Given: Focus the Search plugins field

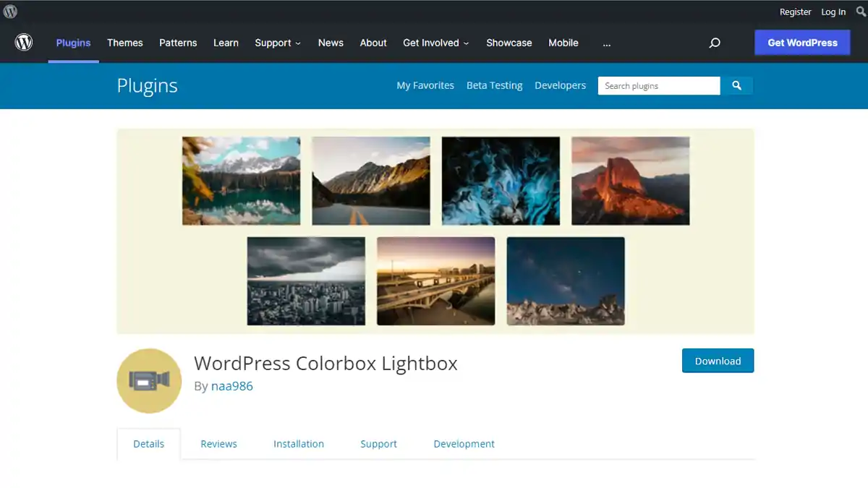Looking at the screenshot, I should pyautogui.click(x=659, y=85).
